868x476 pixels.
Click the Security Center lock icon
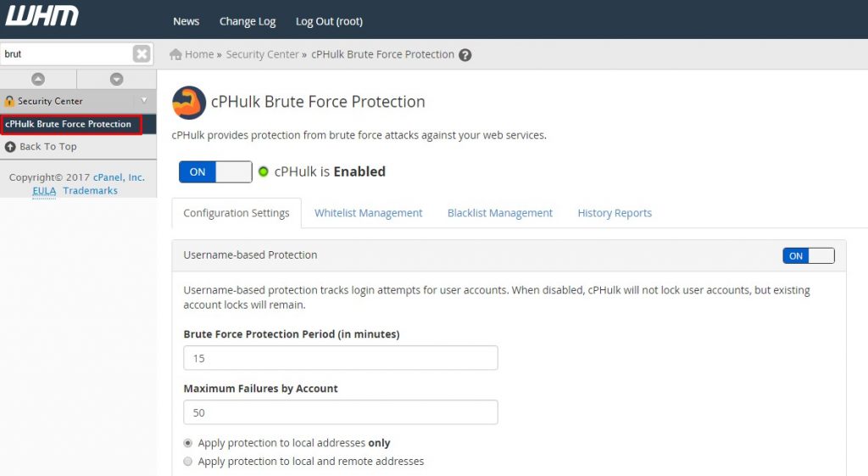coord(9,101)
